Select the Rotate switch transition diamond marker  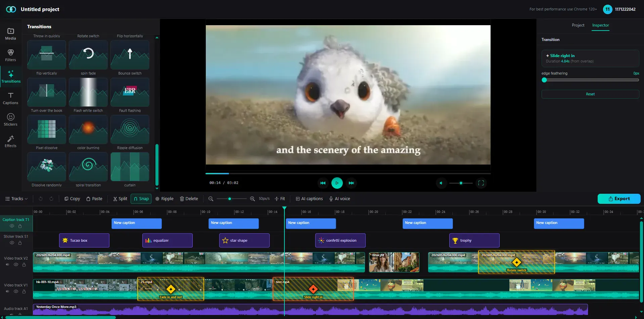pyautogui.click(x=516, y=262)
